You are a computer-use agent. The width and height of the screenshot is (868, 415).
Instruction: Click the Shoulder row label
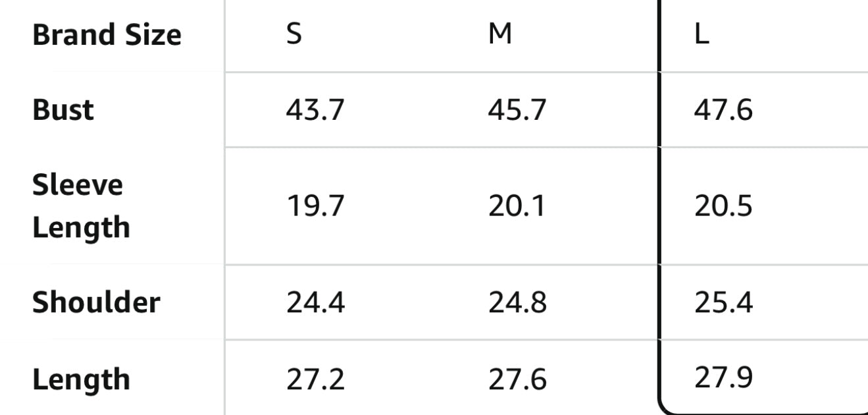(x=96, y=302)
